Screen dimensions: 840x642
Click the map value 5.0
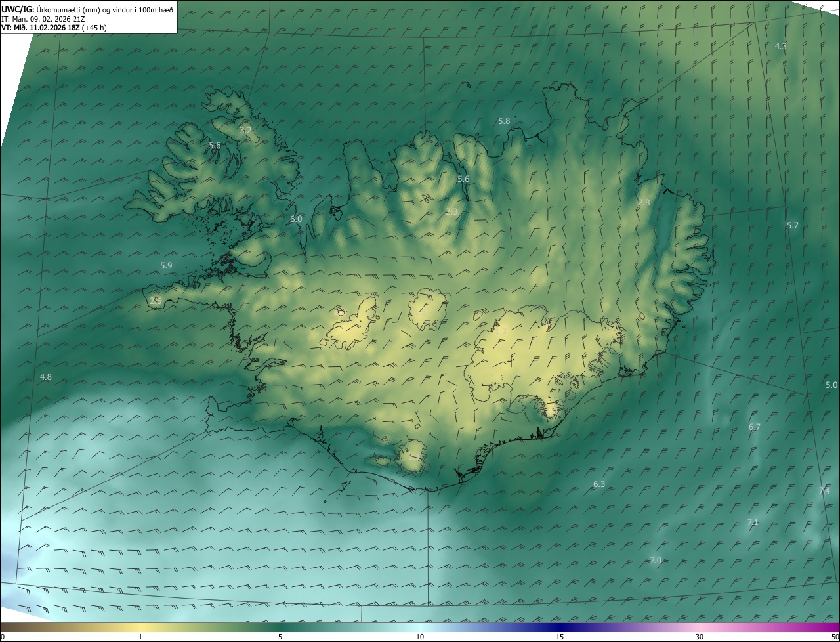click(831, 385)
